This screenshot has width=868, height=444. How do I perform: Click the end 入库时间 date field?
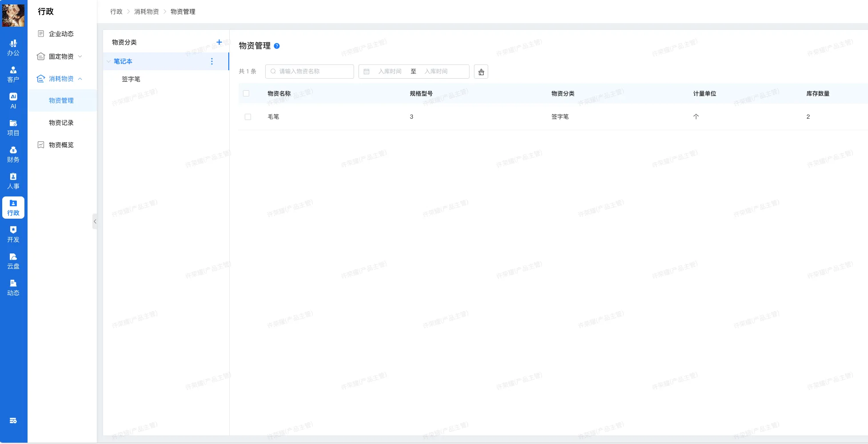click(x=436, y=72)
